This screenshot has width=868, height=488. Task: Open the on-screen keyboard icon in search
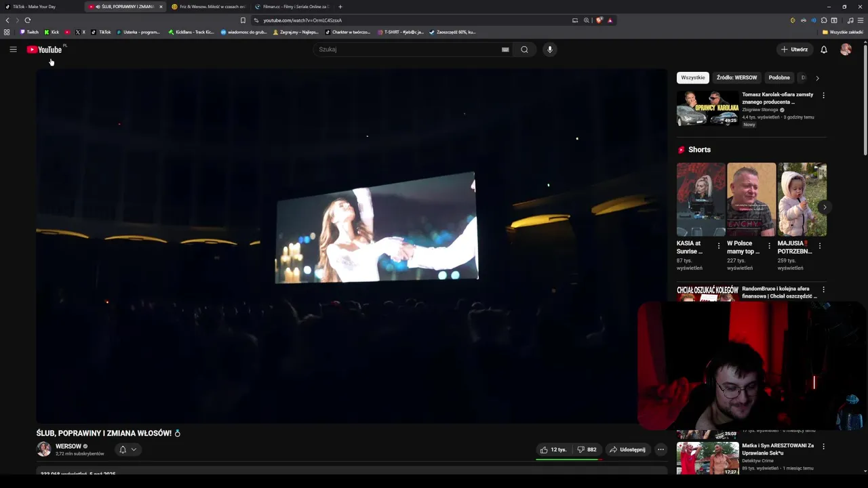tap(505, 49)
